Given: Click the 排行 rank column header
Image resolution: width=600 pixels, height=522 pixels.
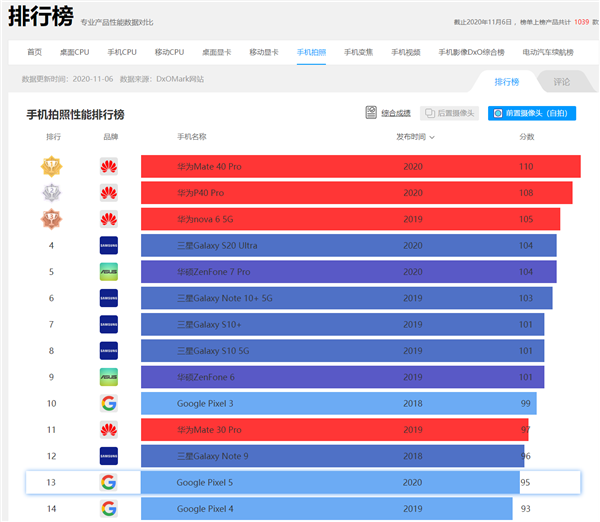Looking at the screenshot, I should coord(53,137).
